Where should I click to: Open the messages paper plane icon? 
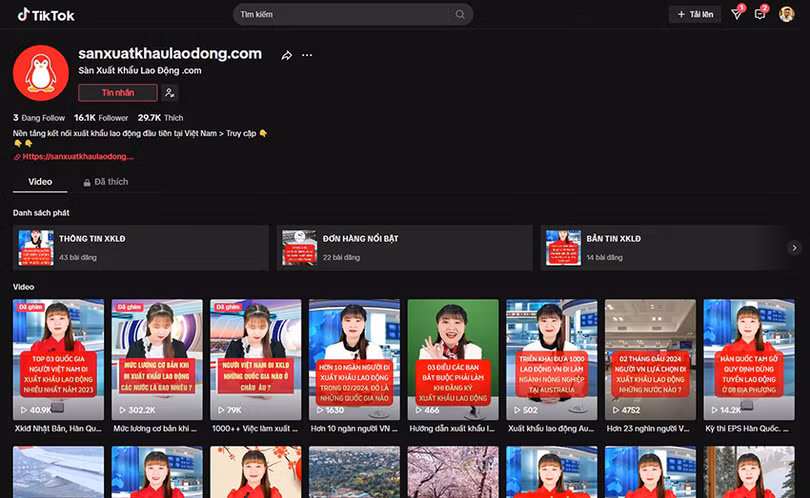click(x=737, y=15)
